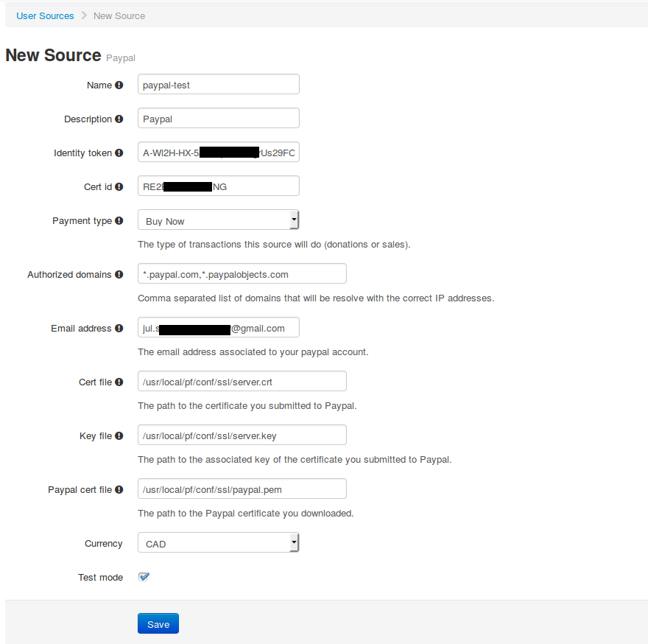The image size is (648, 644).
Task: Uncheck the Test mode checkbox
Action: pos(144,577)
